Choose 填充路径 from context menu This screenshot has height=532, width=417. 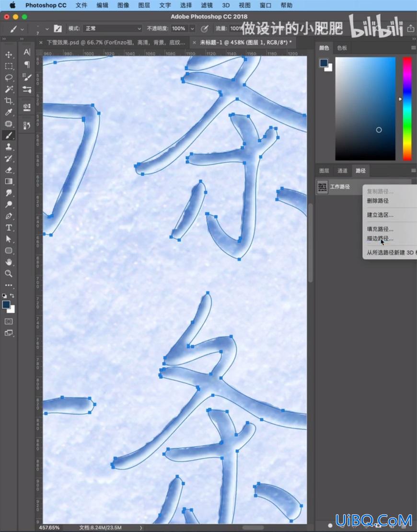point(380,229)
